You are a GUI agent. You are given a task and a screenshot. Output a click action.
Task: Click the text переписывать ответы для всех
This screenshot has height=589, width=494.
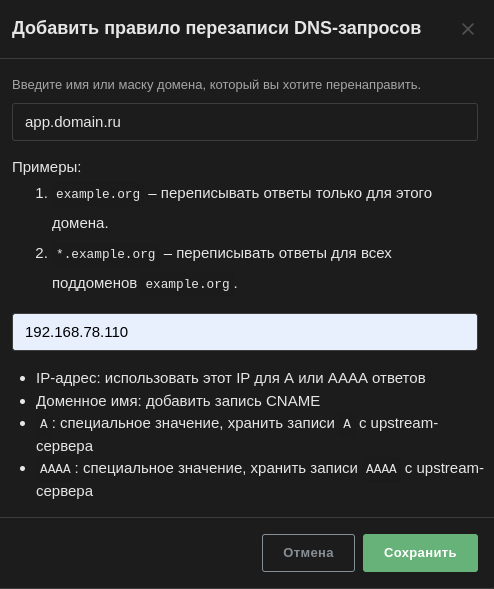(284, 253)
